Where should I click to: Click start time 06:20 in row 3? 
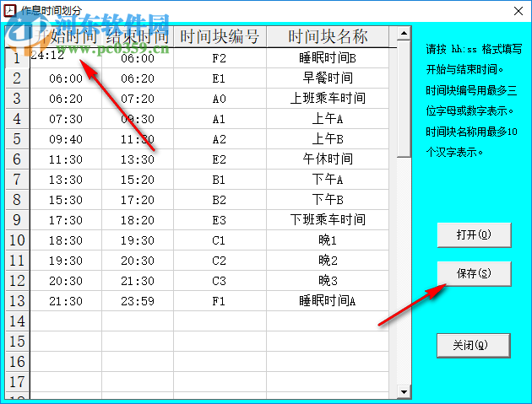66,99
